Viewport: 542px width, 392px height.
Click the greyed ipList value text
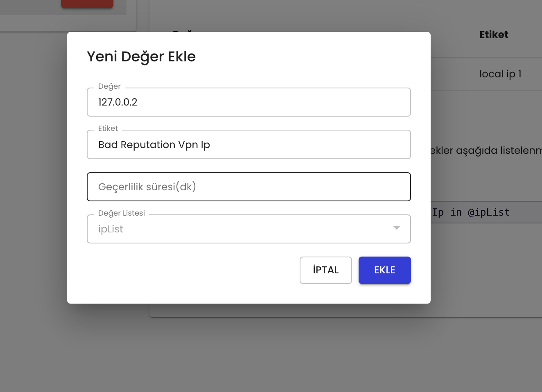pyautogui.click(x=111, y=229)
